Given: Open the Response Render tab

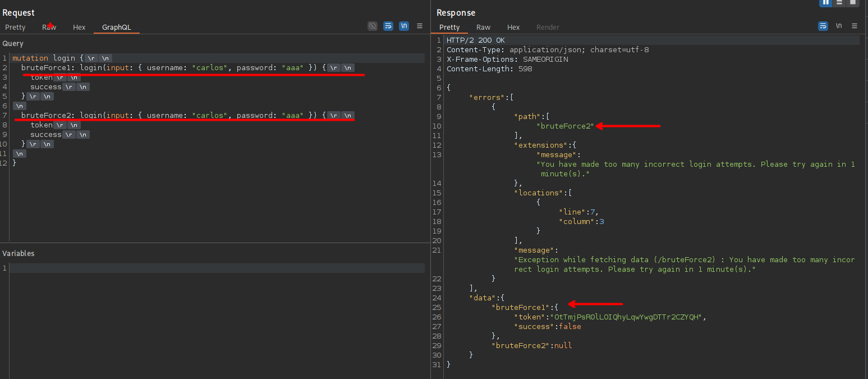Looking at the screenshot, I should [548, 27].
